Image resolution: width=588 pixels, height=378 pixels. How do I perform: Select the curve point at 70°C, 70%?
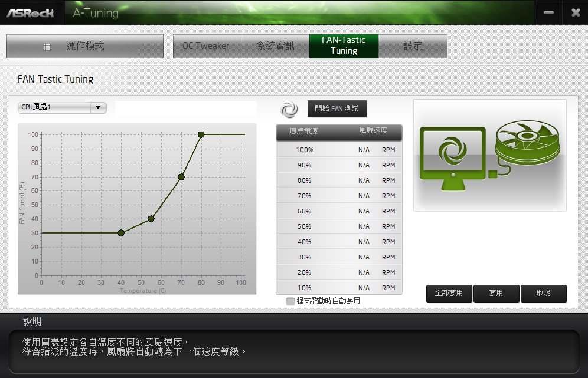(181, 177)
